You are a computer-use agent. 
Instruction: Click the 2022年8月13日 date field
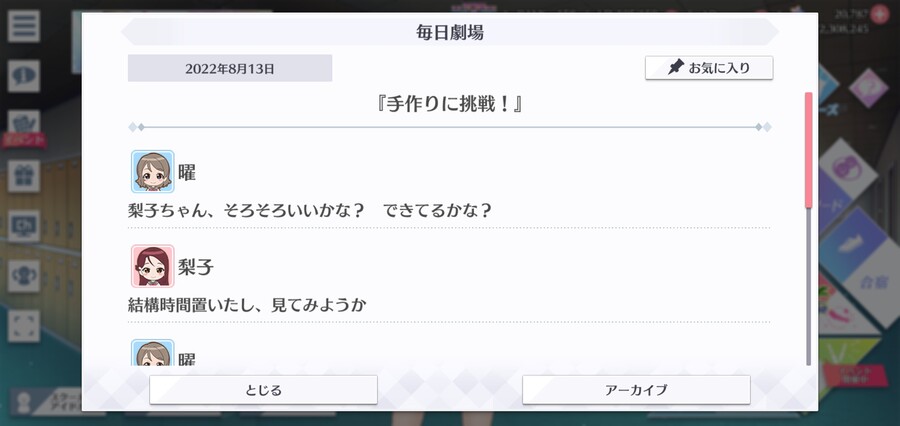tap(230, 68)
